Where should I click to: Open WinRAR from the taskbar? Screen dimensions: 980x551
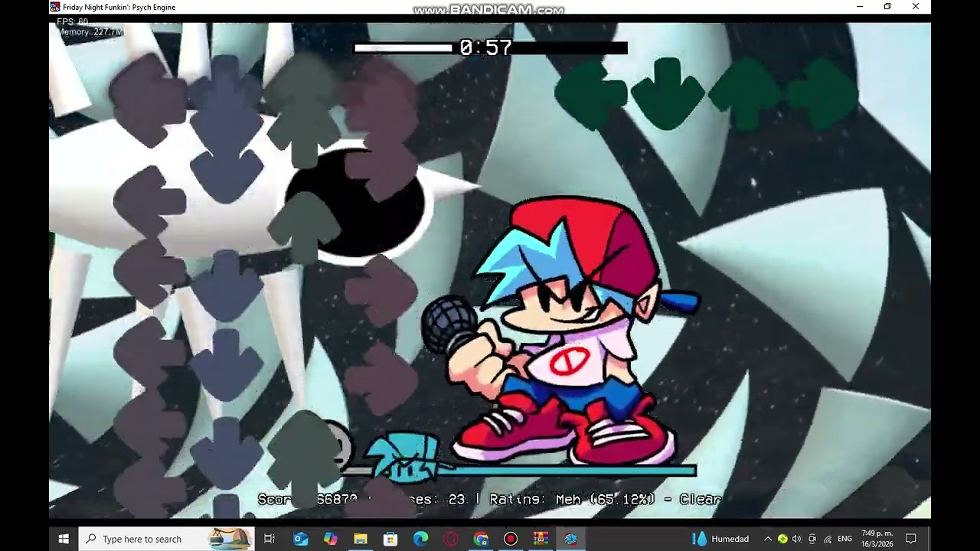click(x=541, y=539)
